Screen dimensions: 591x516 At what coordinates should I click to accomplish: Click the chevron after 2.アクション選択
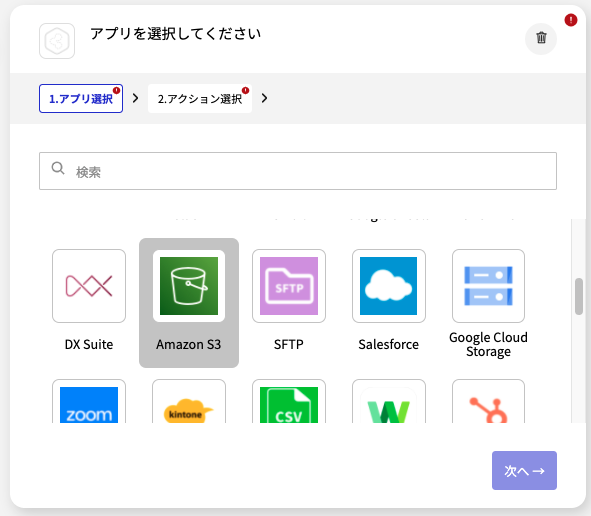coord(265,98)
